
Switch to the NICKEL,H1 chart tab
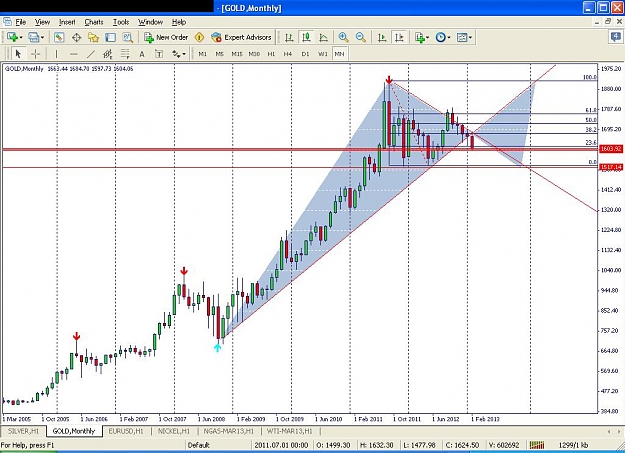(x=174, y=431)
